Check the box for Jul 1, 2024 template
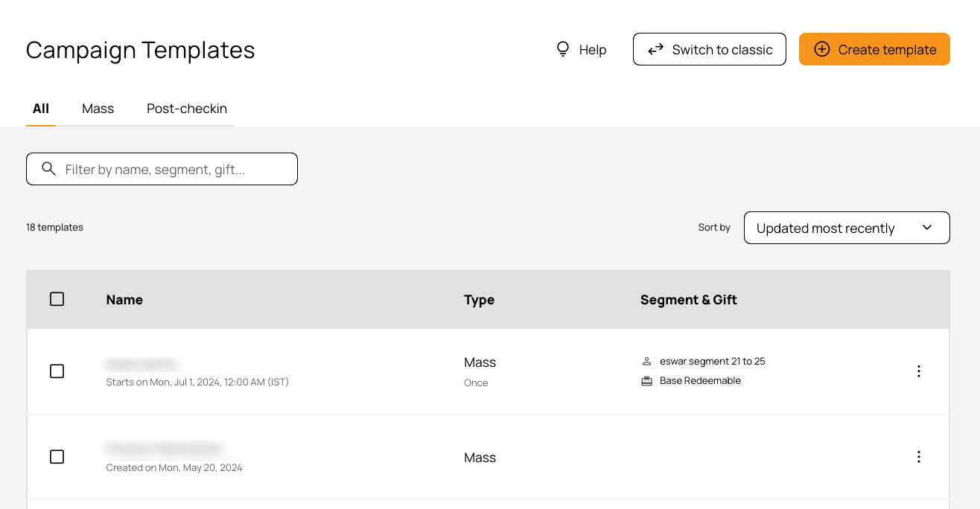 pos(57,371)
